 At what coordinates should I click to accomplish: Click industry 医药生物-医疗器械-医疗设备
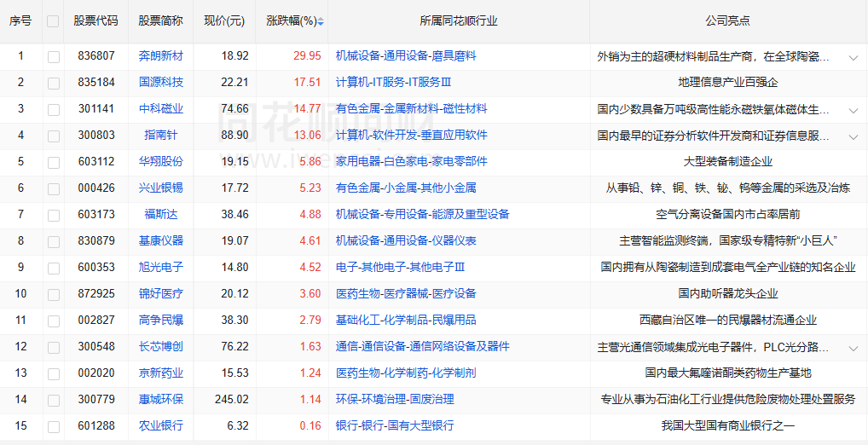406,294
